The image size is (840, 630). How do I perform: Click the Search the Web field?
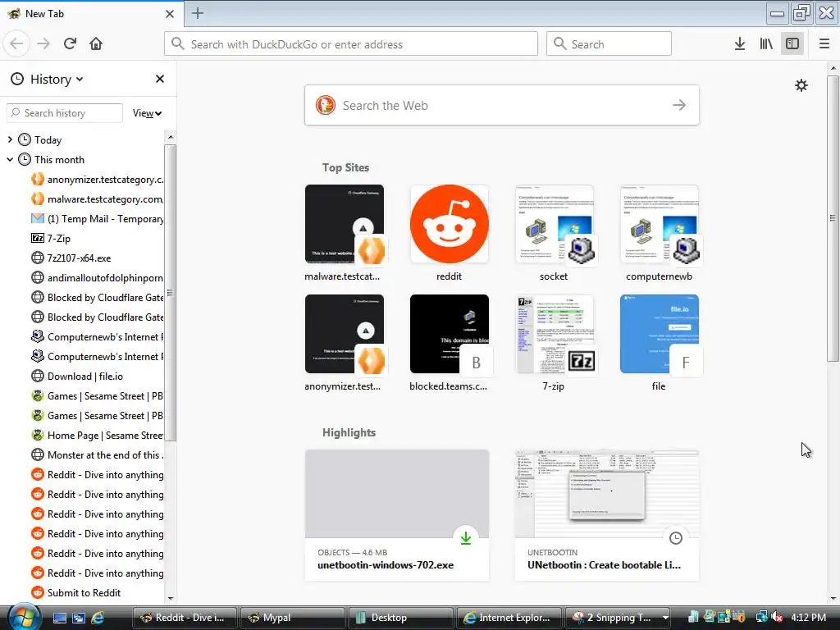[x=501, y=106]
